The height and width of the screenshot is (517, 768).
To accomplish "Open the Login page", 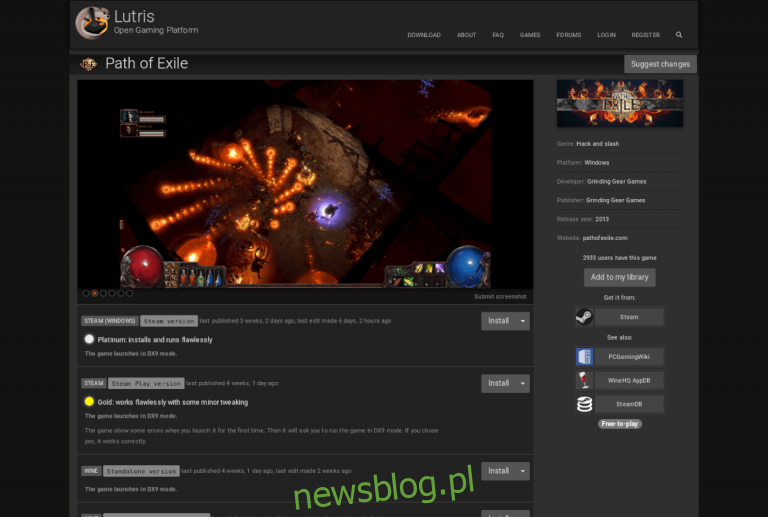I will point(606,35).
